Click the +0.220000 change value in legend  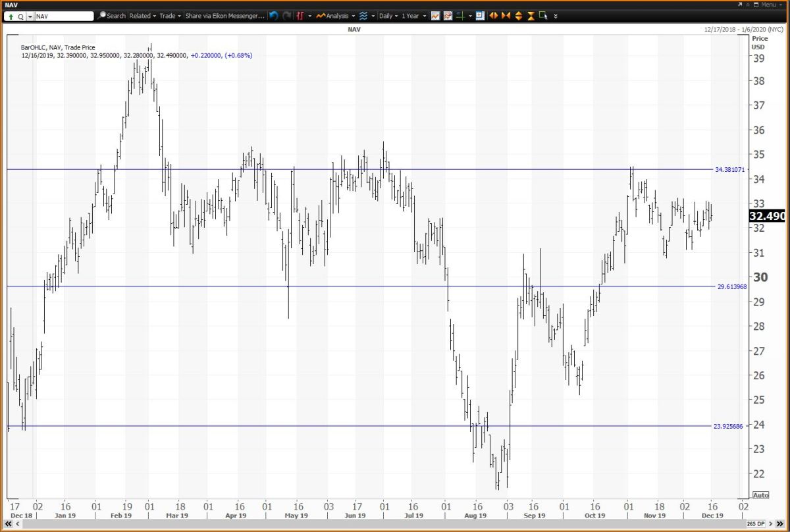(205, 55)
